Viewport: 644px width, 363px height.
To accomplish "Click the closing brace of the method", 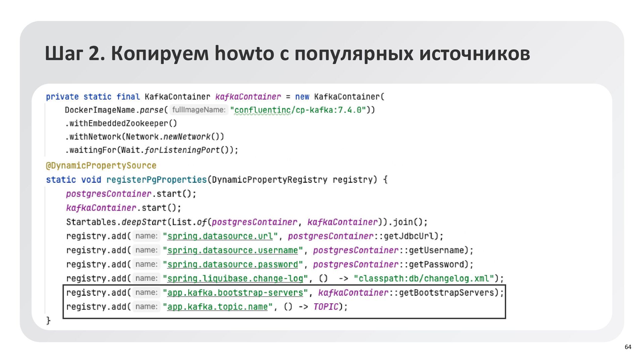I will 48,320.
